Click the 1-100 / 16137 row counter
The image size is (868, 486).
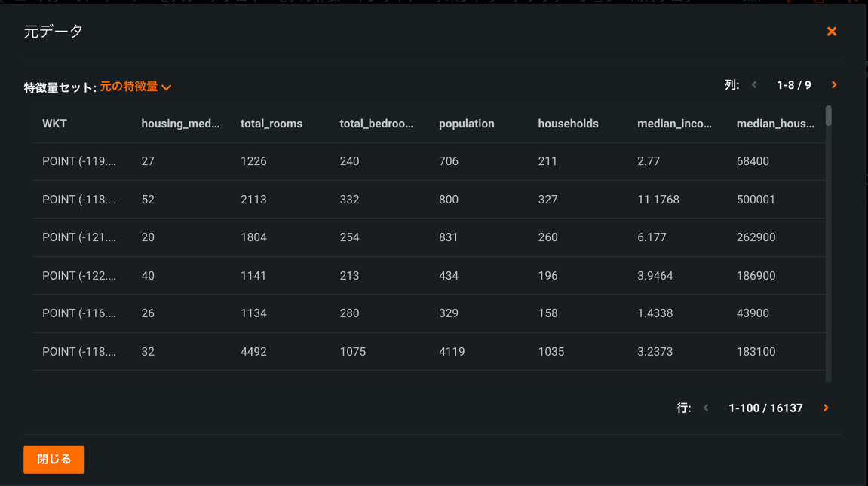tap(765, 408)
